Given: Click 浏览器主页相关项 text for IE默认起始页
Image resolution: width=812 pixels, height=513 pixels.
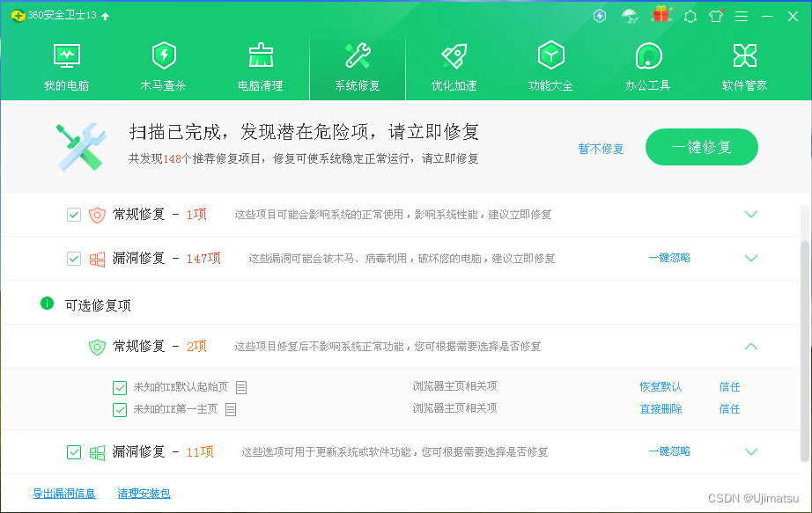Looking at the screenshot, I should pyautogui.click(x=454, y=386).
